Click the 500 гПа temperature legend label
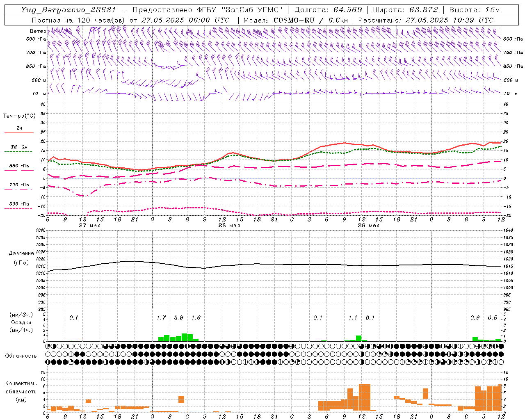 tap(19, 204)
